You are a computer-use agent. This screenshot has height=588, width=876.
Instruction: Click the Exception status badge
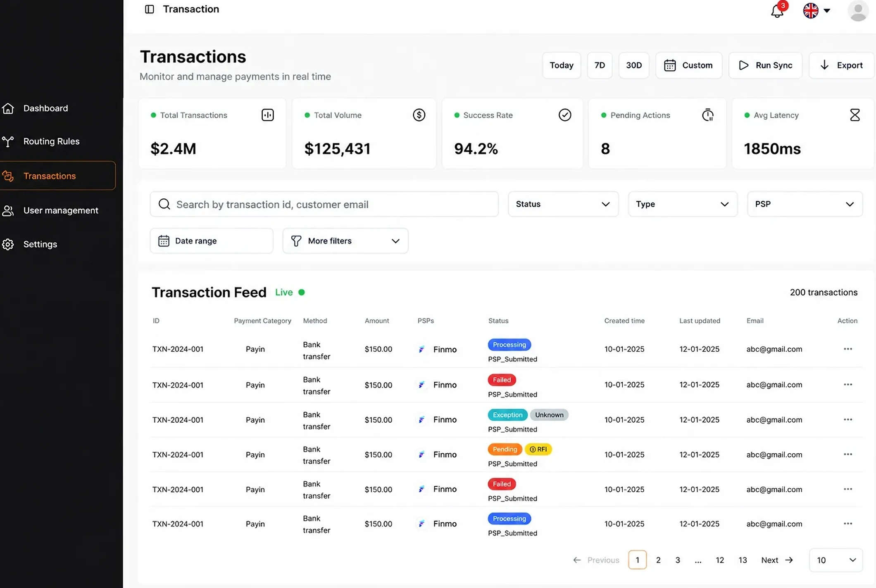pyautogui.click(x=507, y=415)
